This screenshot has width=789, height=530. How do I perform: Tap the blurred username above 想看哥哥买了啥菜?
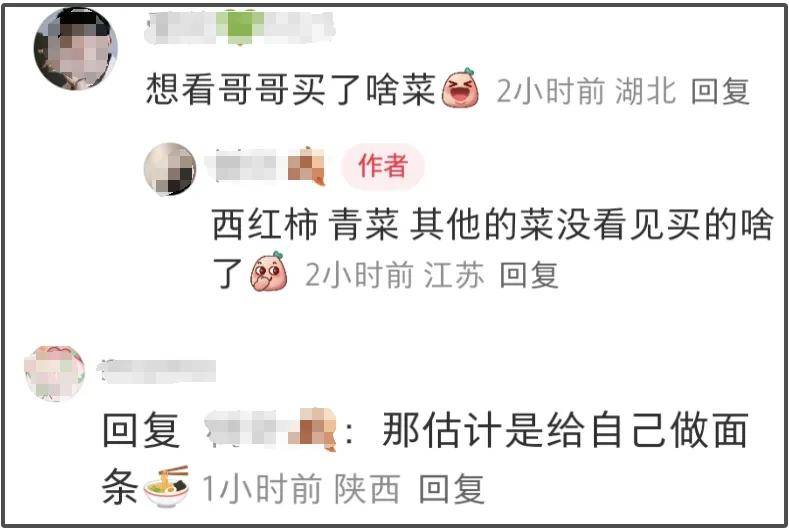click(240, 26)
